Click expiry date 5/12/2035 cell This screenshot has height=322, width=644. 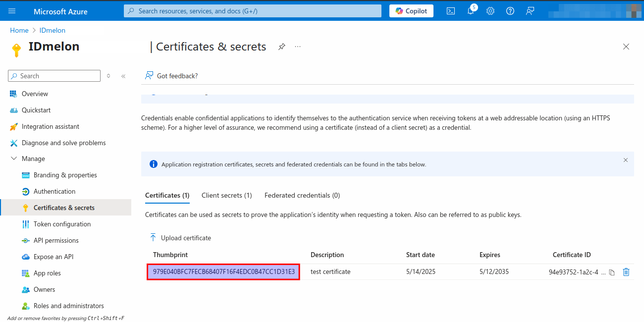click(494, 271)
